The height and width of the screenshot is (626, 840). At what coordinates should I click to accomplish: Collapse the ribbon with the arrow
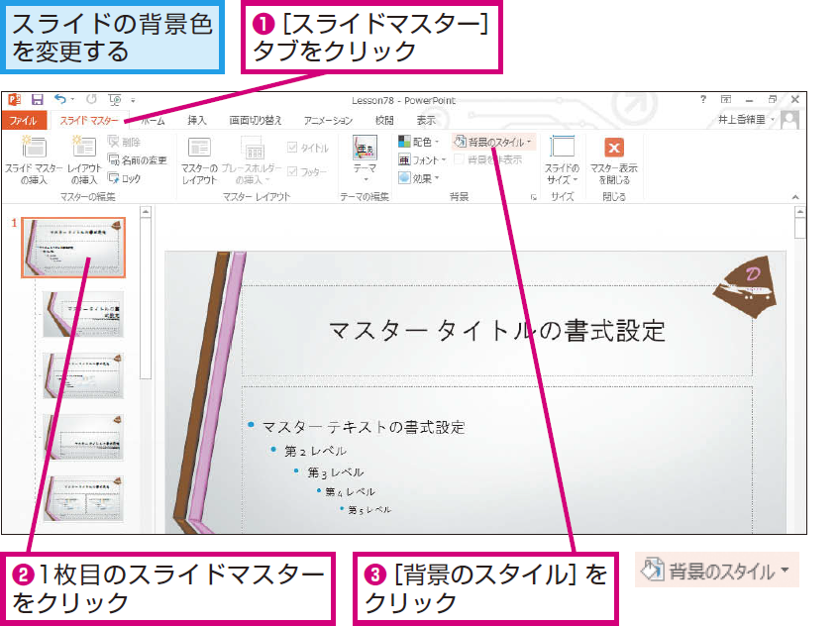point(795,197)
